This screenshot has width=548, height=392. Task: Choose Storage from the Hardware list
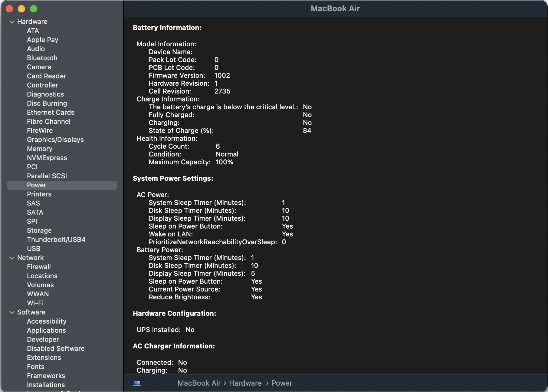[x=39, y=230]
